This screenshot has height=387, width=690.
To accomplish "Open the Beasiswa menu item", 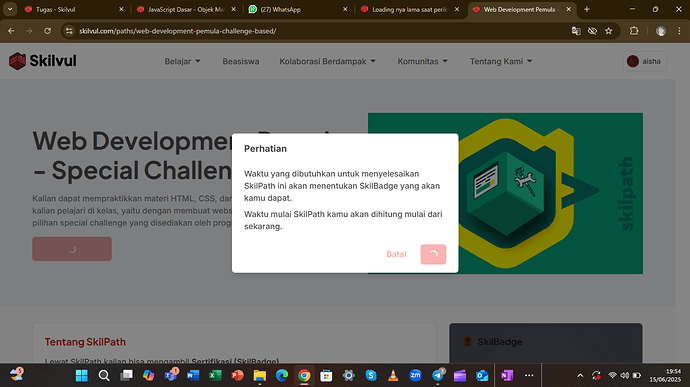I will (x=241, y=61).
